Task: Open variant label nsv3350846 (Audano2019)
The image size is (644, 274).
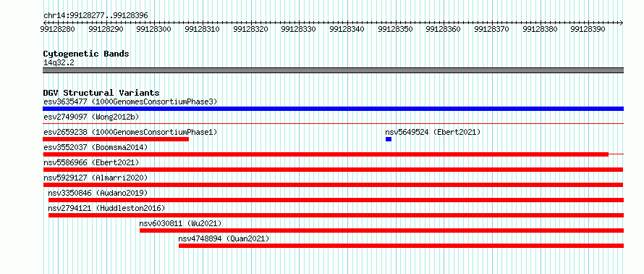Action: coord(98,193)
